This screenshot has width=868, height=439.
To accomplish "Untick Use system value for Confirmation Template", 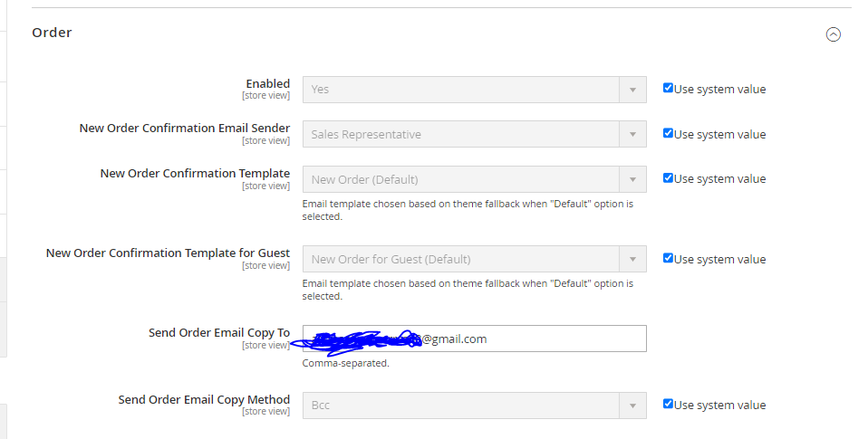I will click(x=668, y=178).
